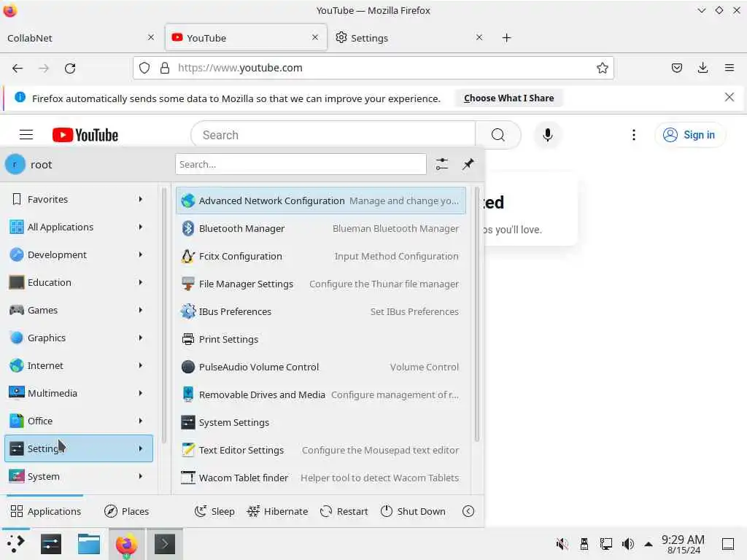Click the Sleep button

214,511
